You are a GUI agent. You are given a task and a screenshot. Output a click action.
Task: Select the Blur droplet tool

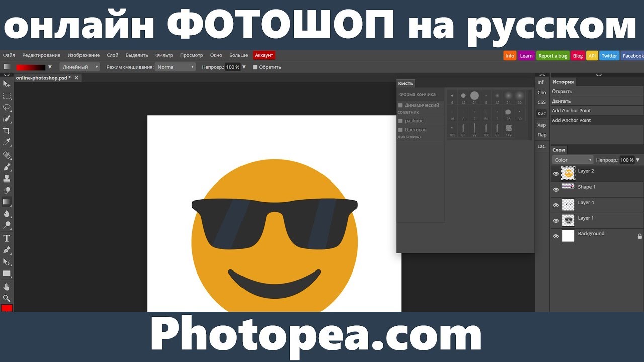7,214
